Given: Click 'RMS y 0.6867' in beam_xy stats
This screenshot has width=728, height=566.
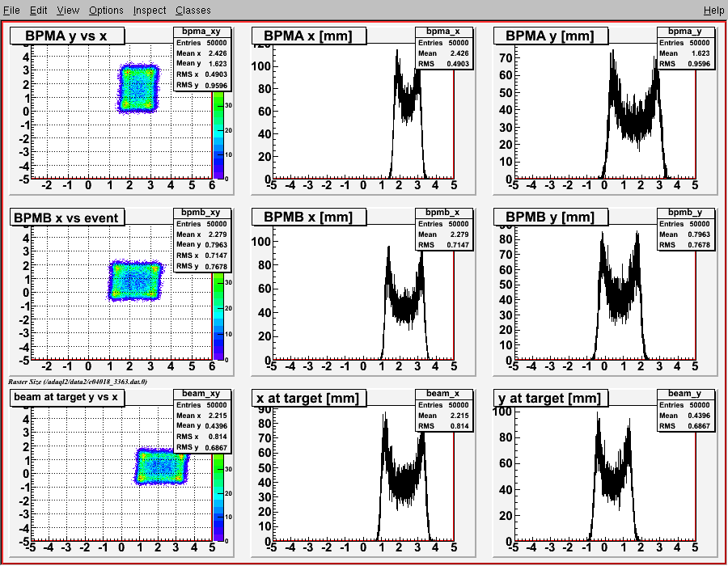Looking at the screenshot, I should (x=201, y=448).
